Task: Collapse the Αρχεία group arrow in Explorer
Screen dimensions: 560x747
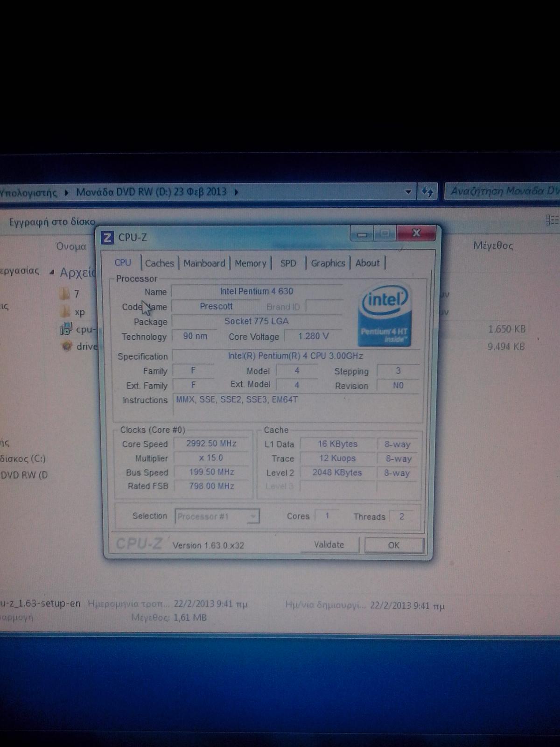Action: [x=52, y=272]
